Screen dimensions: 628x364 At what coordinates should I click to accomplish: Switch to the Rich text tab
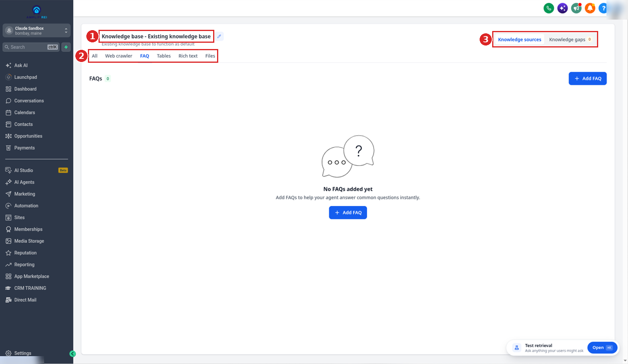pos(188,56)
